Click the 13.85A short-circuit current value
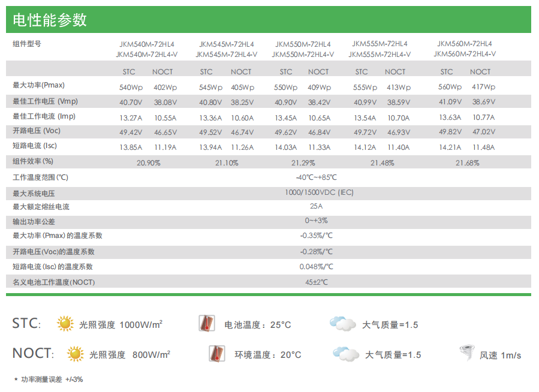 coord(131,147)
